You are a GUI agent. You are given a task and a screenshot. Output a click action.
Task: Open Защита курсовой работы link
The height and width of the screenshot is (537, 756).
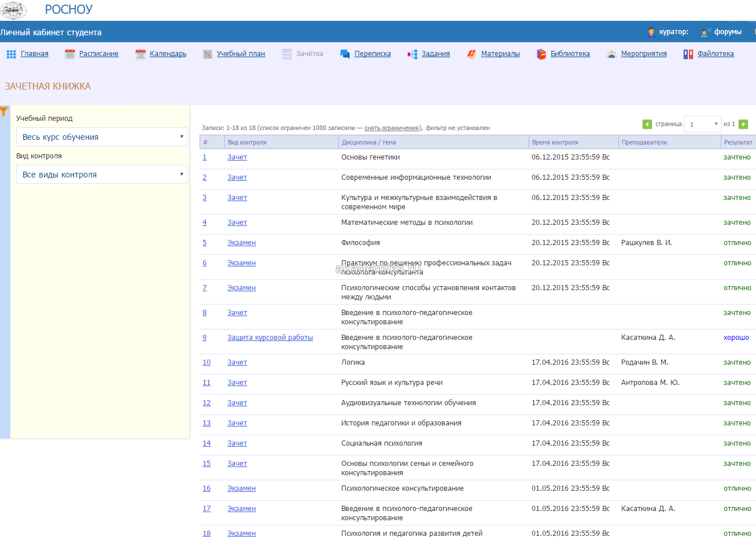270,338
